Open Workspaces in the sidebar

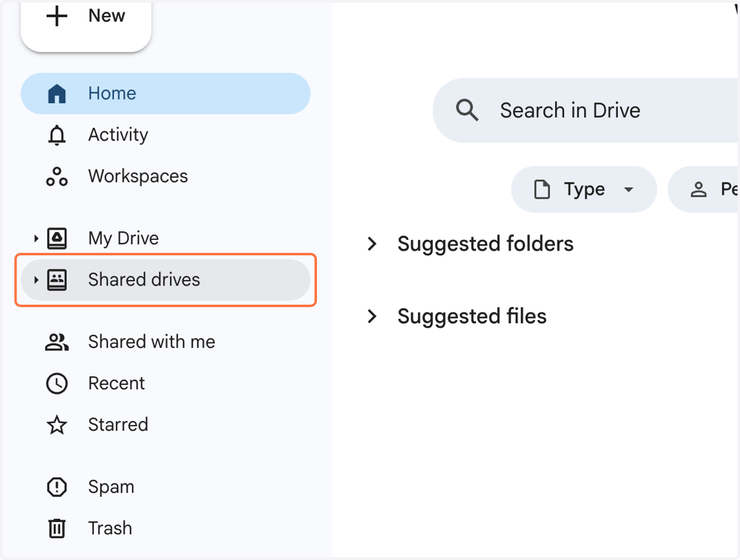165,176
